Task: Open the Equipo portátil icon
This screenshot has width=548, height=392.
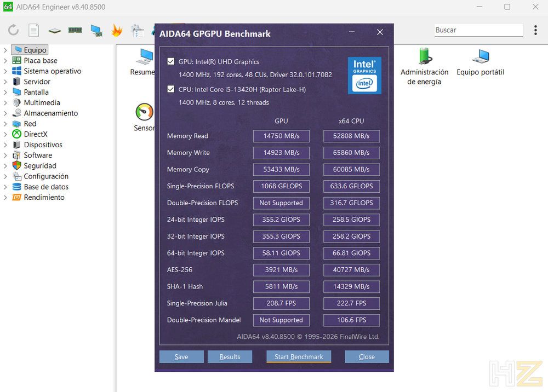Action: (x=480, y=56)
